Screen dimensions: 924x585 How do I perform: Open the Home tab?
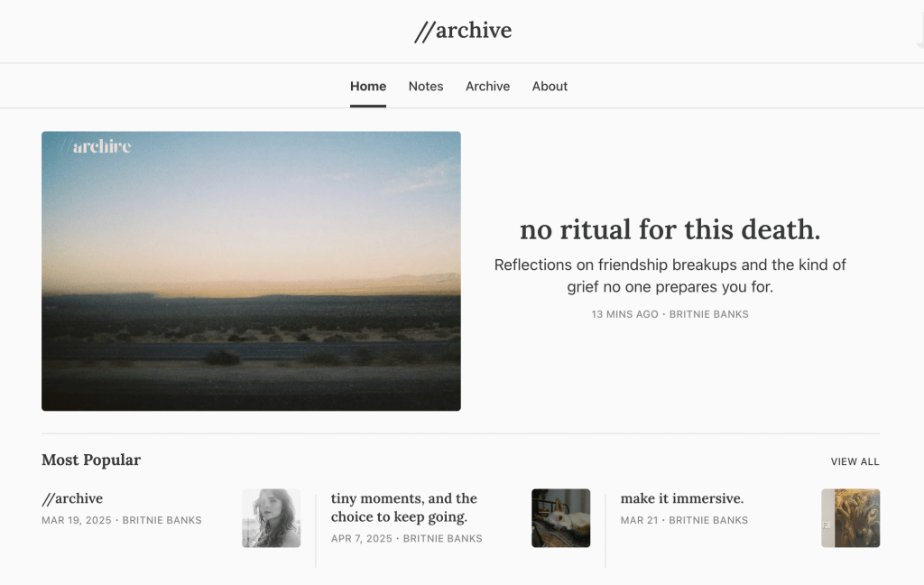pos(368,86)
